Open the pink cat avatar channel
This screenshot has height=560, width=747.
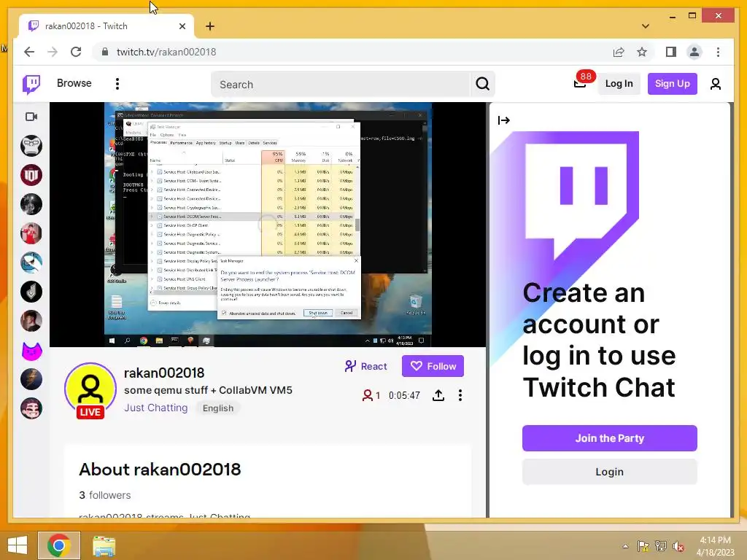click(31, 351)
